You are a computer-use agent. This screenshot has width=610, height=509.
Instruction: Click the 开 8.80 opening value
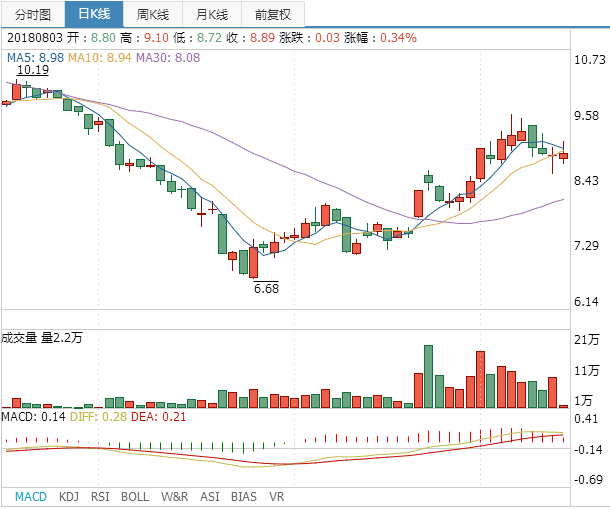[91, 38]
